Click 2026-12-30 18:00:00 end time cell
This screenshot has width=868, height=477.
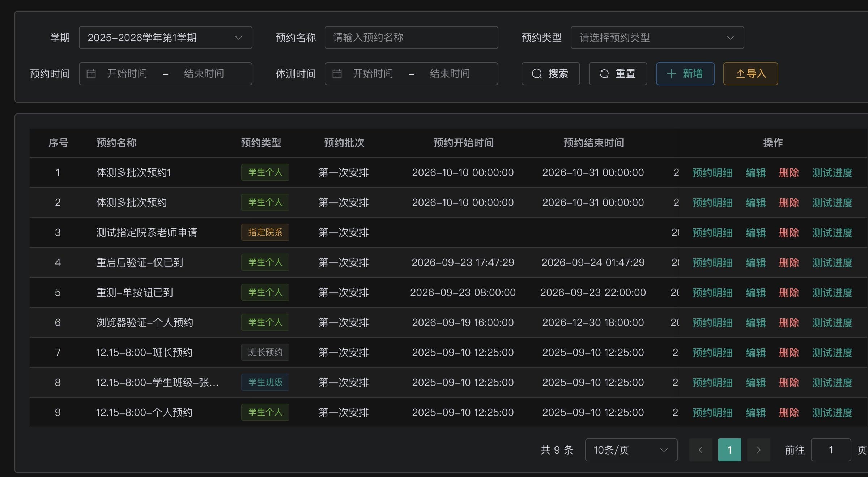593,322
